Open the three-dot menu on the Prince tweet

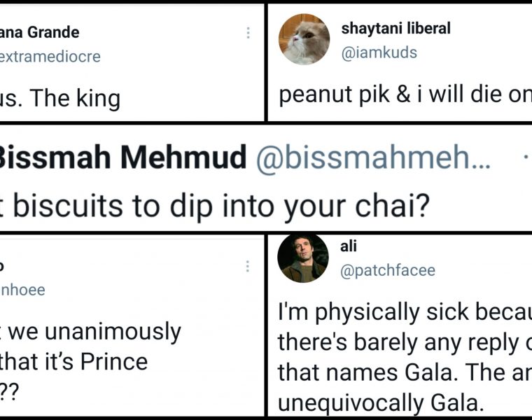tap(248, 267)
